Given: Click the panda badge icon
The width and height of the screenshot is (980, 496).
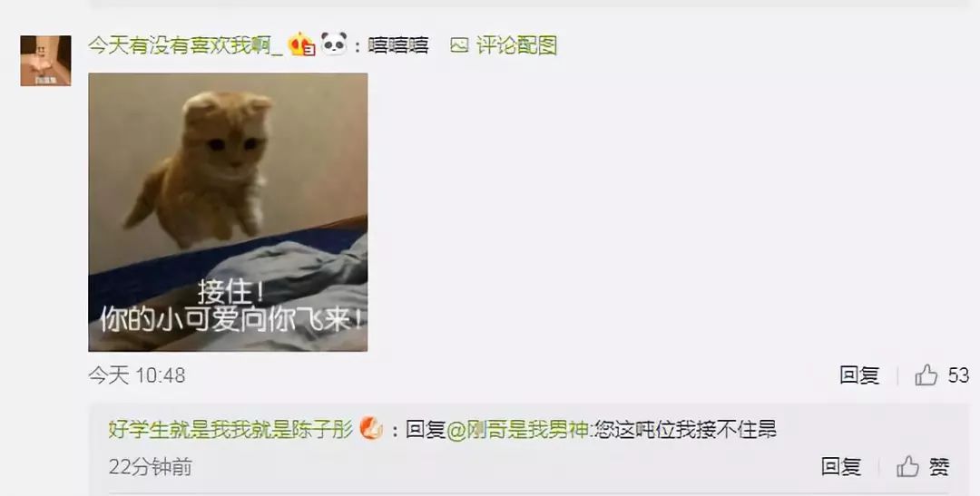Looking at the screenshot, I should coord(334,44).
